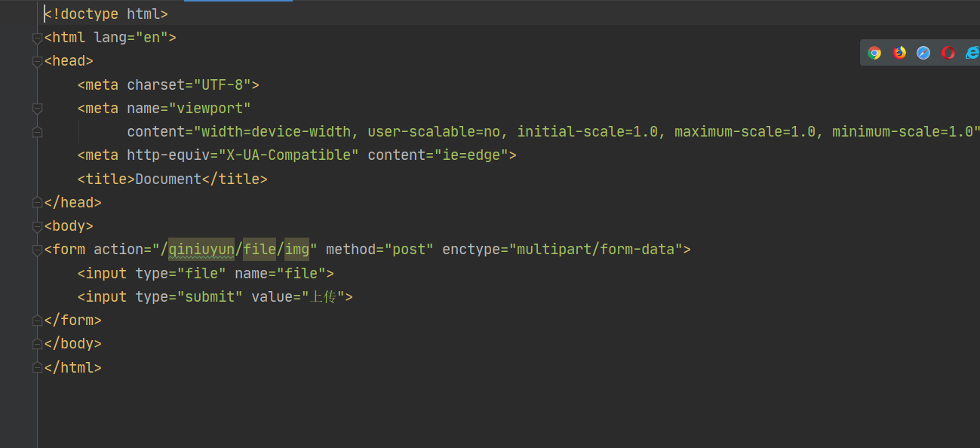Collapse the body section fold marker
980x448 pixels.
[x=36, y=226]
